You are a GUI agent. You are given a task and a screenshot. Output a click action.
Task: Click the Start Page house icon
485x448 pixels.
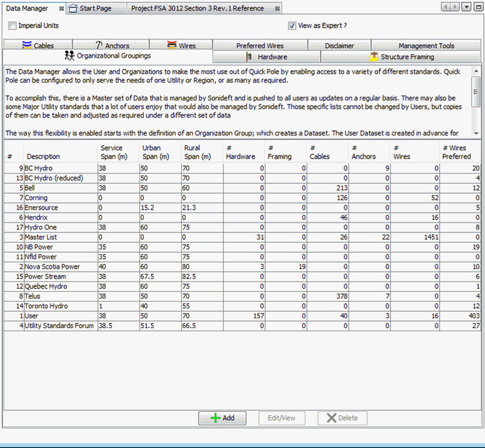coord(73,9)
